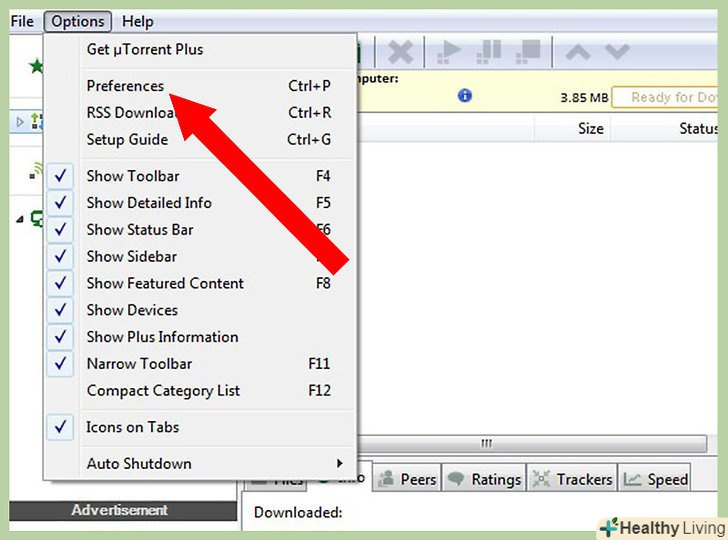Toggle Show Toolbar option
Viewport: 728px width, 540px height.
(x=201, y=176)
